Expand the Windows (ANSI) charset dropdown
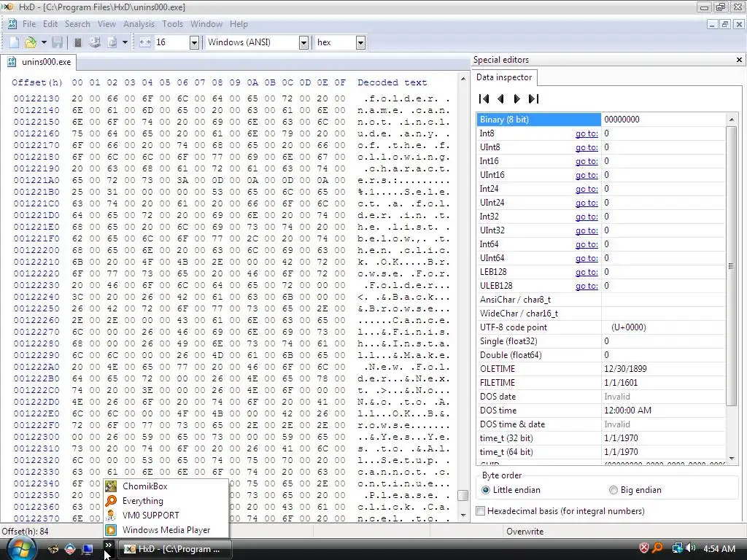 coord(303,43)
